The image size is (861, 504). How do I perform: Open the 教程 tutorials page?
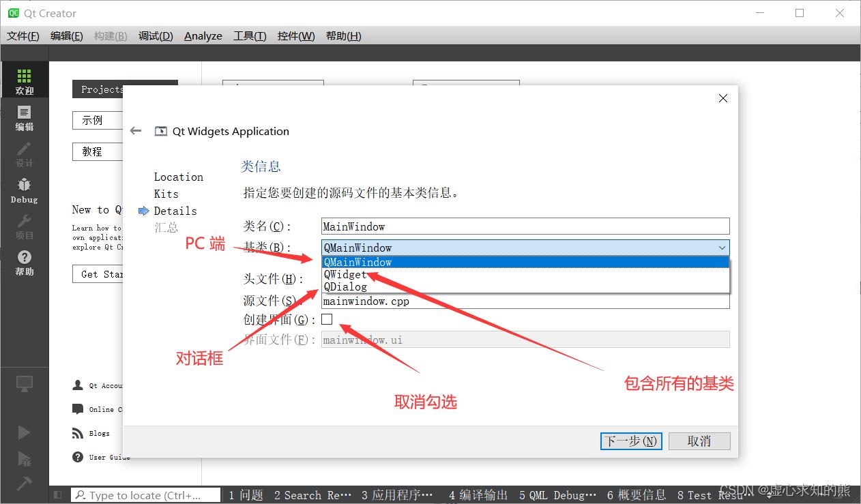tap(98, 151)
